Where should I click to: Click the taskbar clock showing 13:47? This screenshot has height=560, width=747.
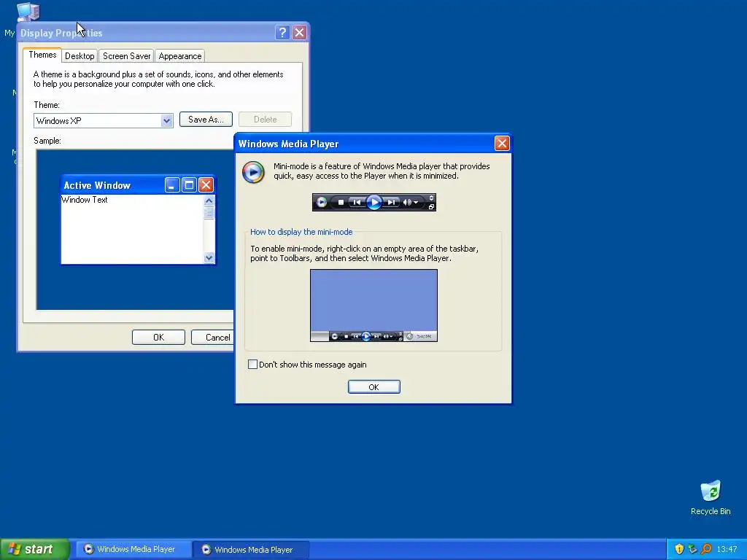point(727,550)
